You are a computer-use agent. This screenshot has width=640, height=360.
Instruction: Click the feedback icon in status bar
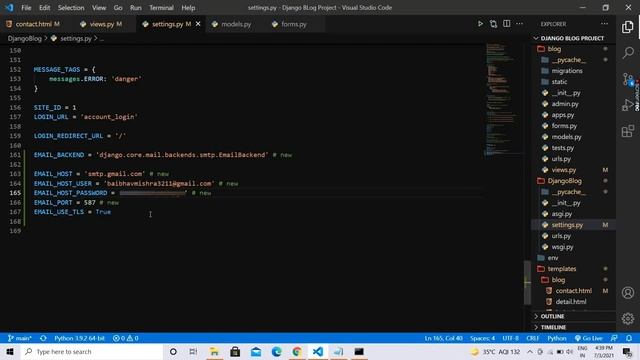coord(614,338)
